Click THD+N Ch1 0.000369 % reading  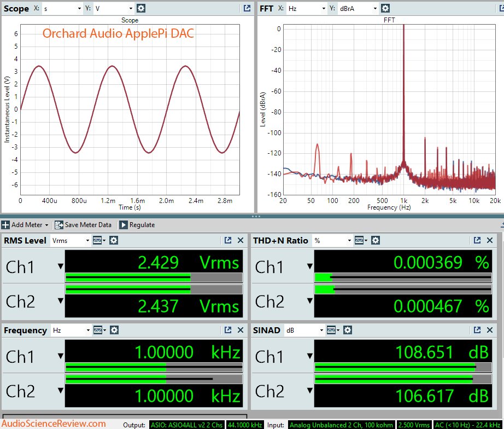(x=403, y=262)
